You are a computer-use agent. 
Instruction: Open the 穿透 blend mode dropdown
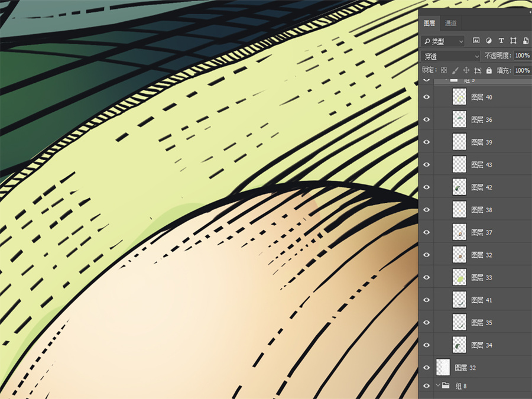click(x=450, y=56)
